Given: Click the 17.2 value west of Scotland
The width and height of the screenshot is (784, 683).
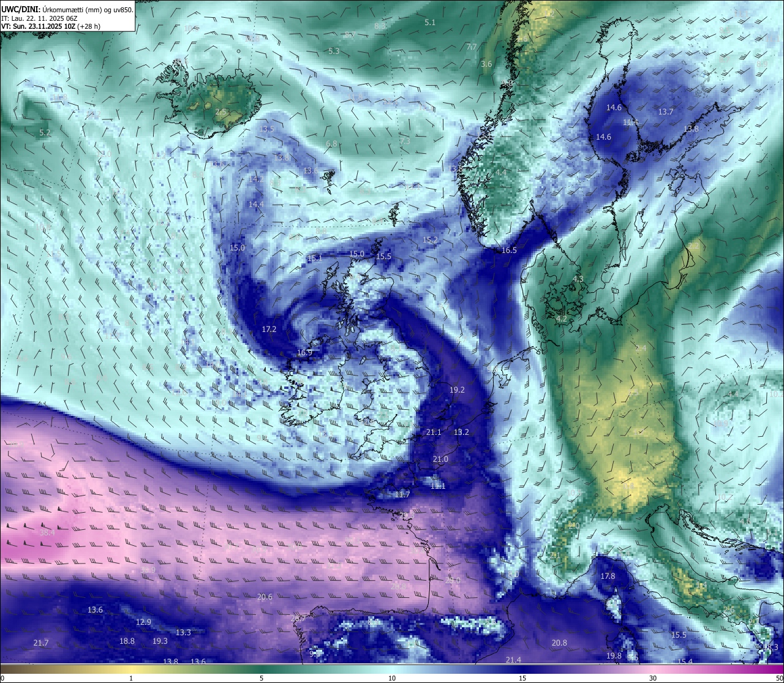Looking at the screenshot, I should click(269, 329).
